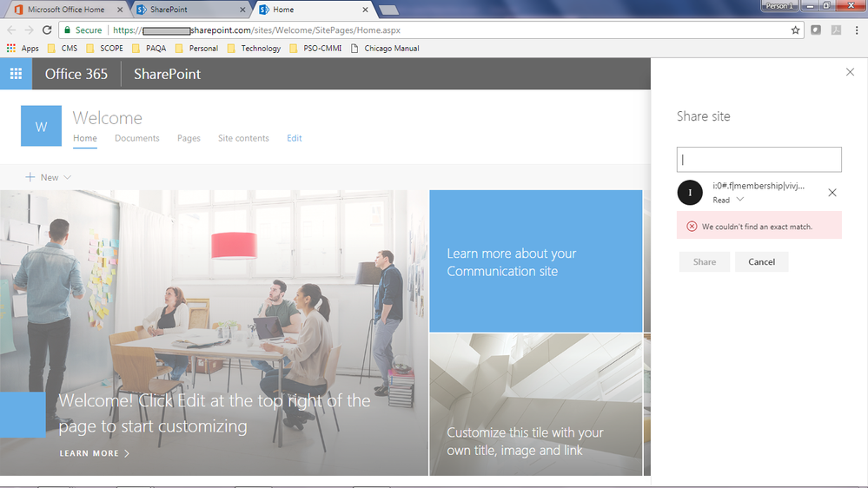868x488 pixels.
Task: Close the SharePoint browser tab
Action: click(x=242, y=10)
